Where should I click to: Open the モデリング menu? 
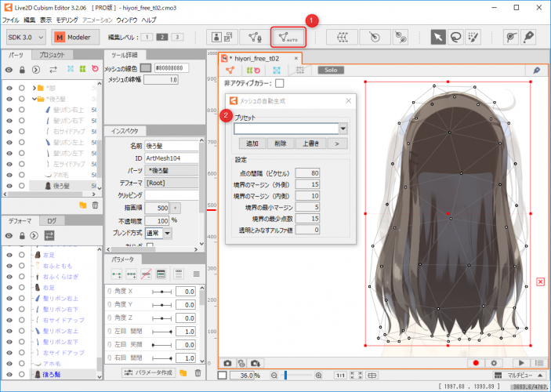tap(67, 19)
